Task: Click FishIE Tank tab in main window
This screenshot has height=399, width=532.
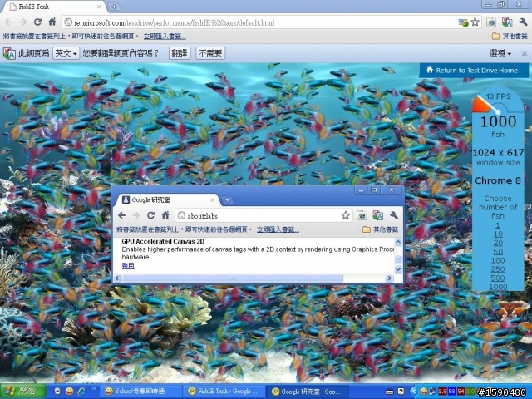Action: (56, 7)
